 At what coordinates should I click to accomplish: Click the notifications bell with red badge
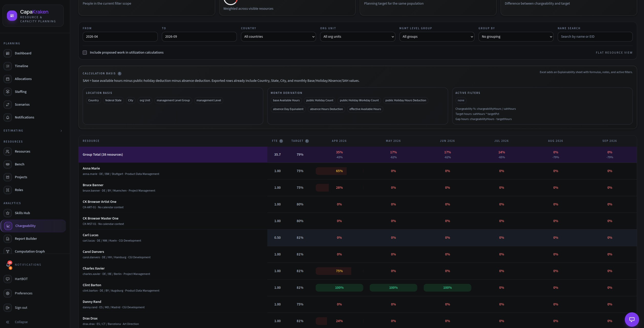point(9,265)
